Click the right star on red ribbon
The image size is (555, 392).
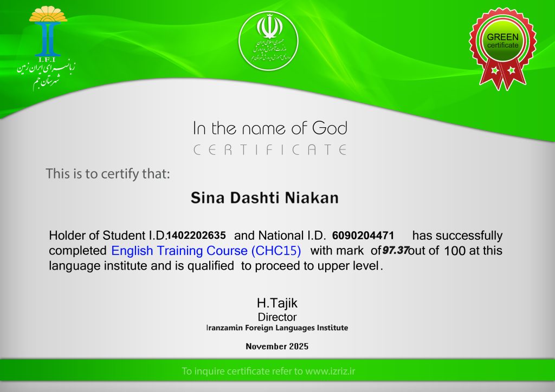[x=511, y=70]
